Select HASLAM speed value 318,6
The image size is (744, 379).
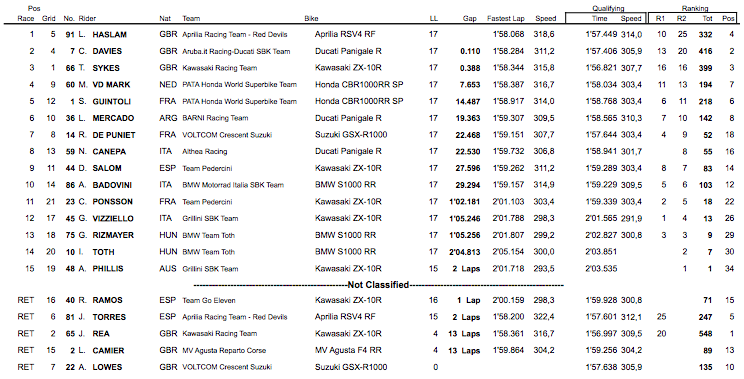coord(544,35)
